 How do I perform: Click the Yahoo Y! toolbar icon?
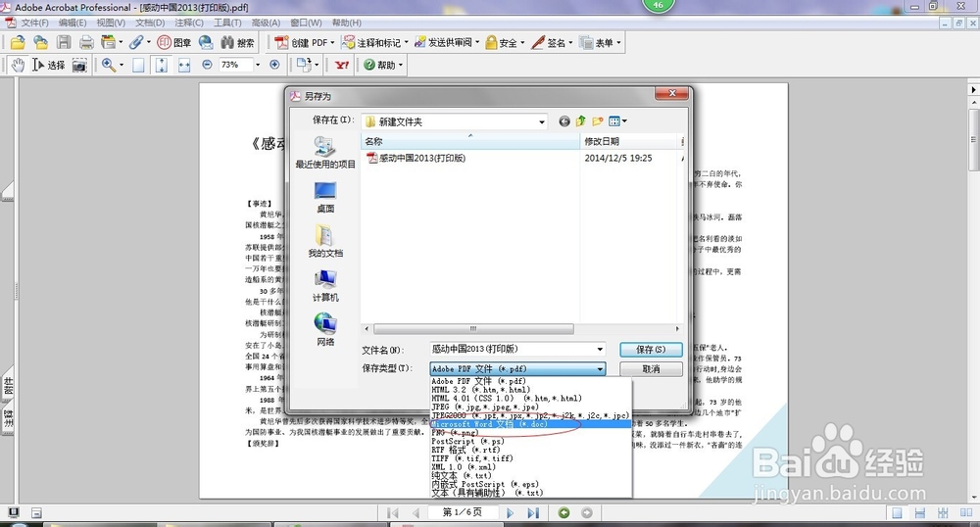click(342, 65)
